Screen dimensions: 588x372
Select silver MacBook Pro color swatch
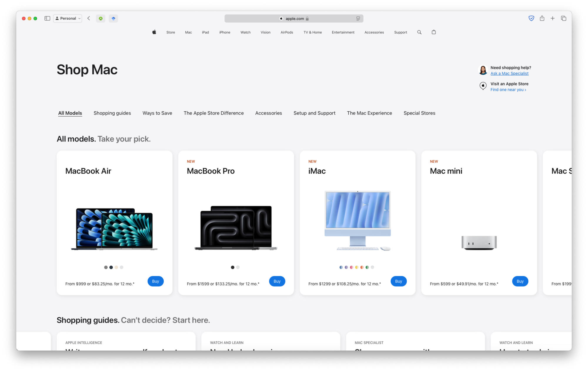(x=238, y=267)
